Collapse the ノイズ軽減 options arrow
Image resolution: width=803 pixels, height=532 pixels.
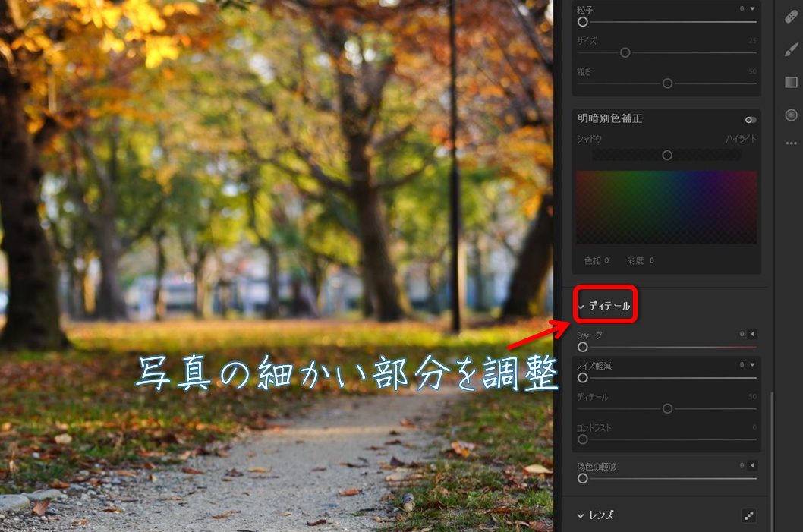tap(752, 365)
